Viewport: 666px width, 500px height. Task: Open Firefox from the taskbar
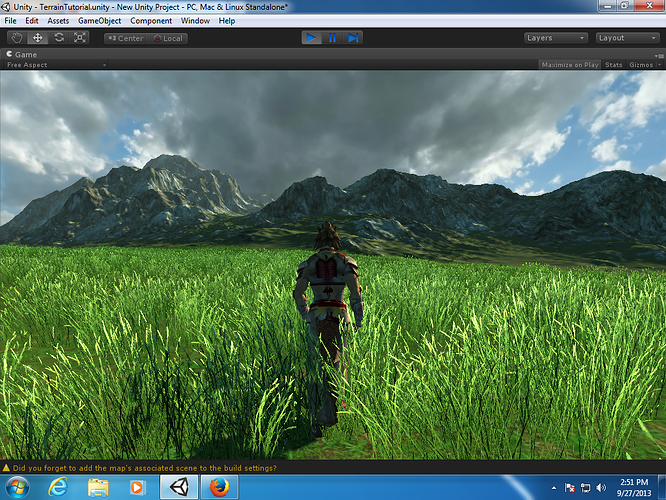click(219, 487)
